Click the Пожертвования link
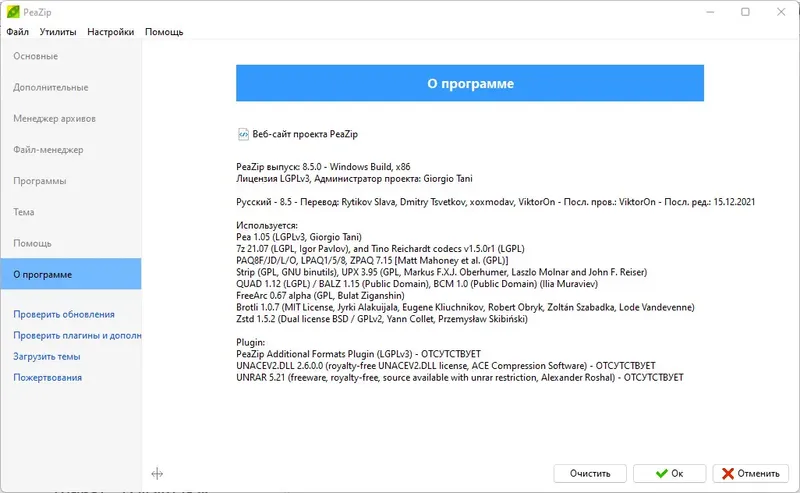800x493 pixels. [x=47, y=378]
